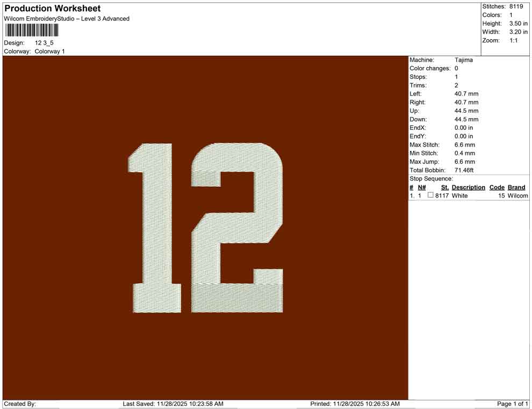Image resolution: width=532 pixels, height=409 pixels.
Task: Check the box beside stitch count 8117
Action: [429, 195]
